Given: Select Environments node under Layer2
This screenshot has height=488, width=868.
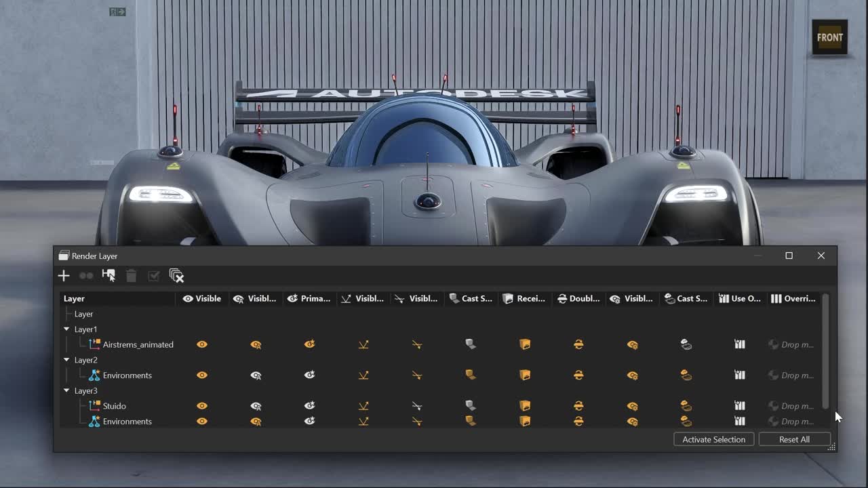Looking at the screenshot, I should [x=127, y=375].
